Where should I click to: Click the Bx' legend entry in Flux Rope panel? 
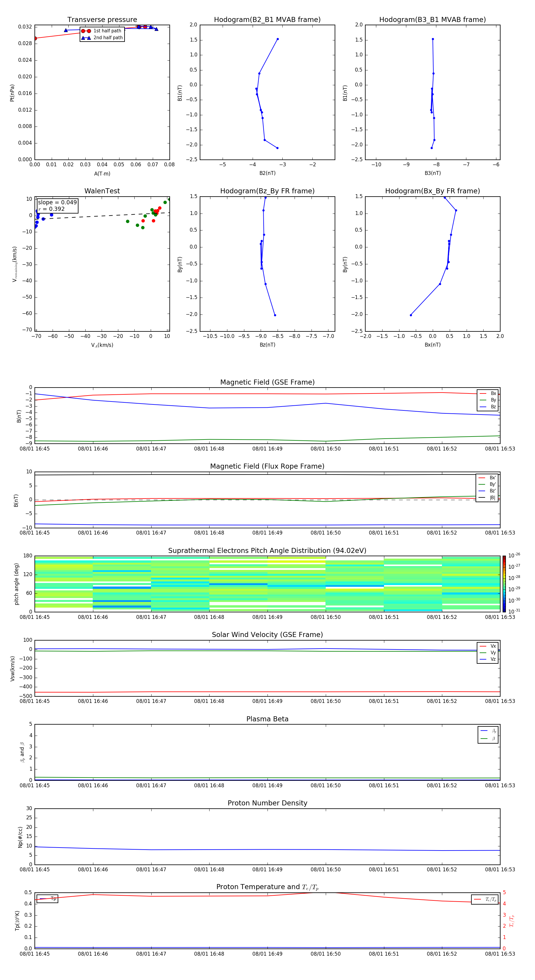click(x=487, y=478)
